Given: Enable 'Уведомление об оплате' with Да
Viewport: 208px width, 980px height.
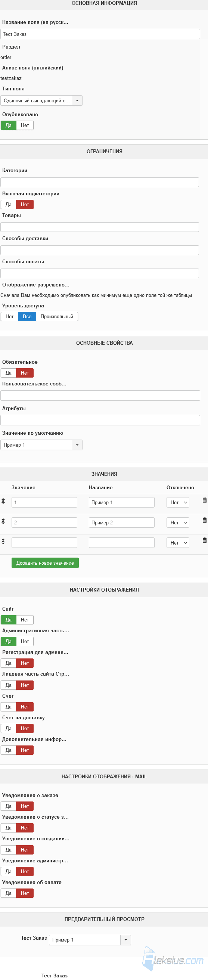Looking at the screenshot, I should point(8,893).
